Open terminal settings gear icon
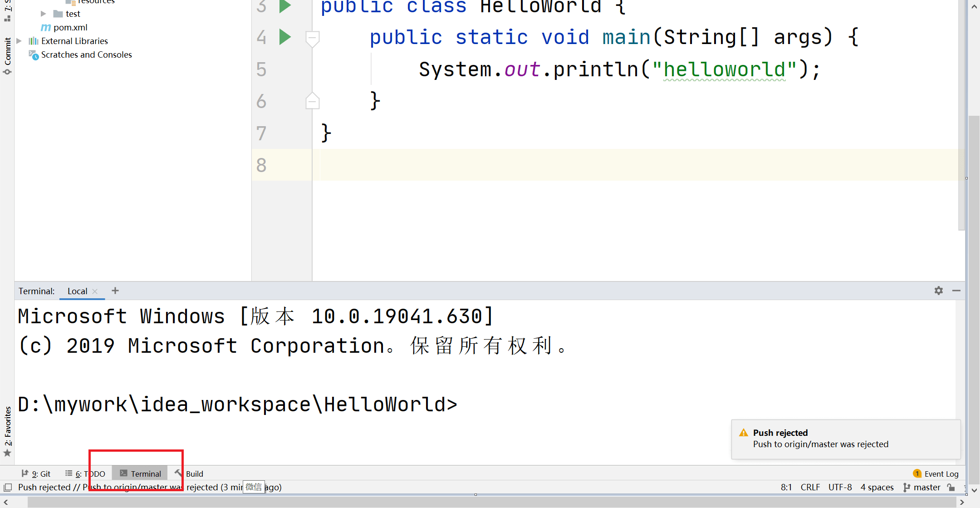Viewport: 980px width, 508px height. [939, 291]
